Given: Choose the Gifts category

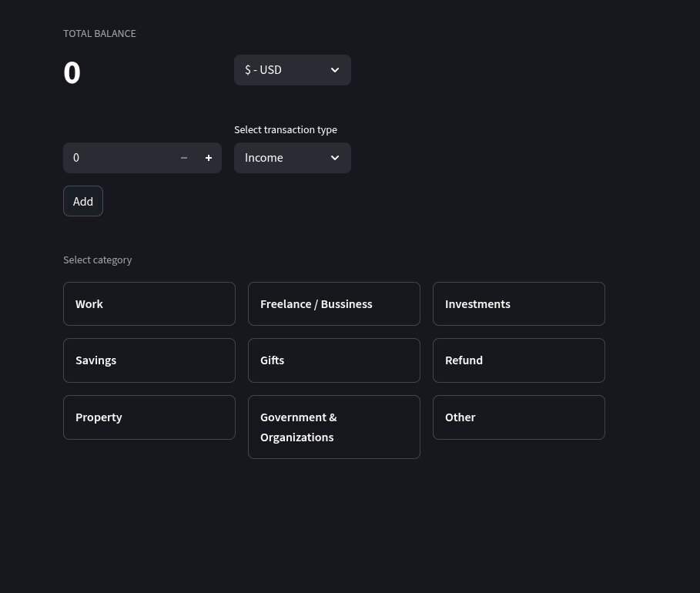Looking at the screenshot, I should (334, 360).
